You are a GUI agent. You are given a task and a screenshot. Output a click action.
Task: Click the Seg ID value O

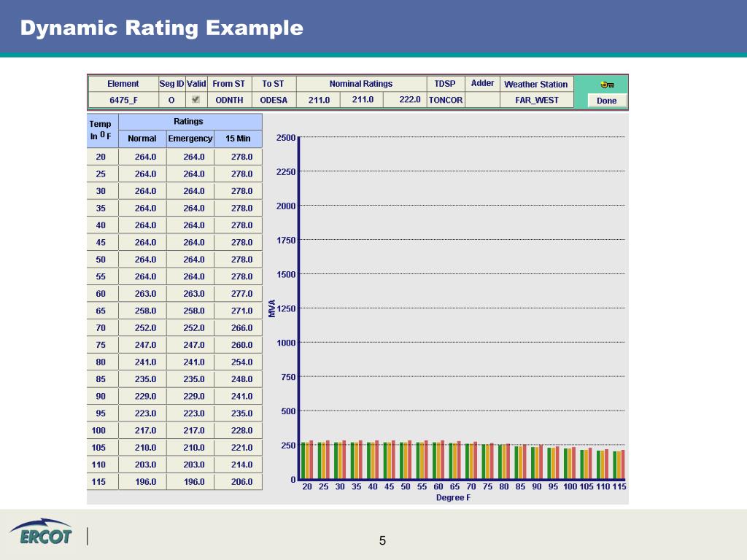click(x=171, y=100)
